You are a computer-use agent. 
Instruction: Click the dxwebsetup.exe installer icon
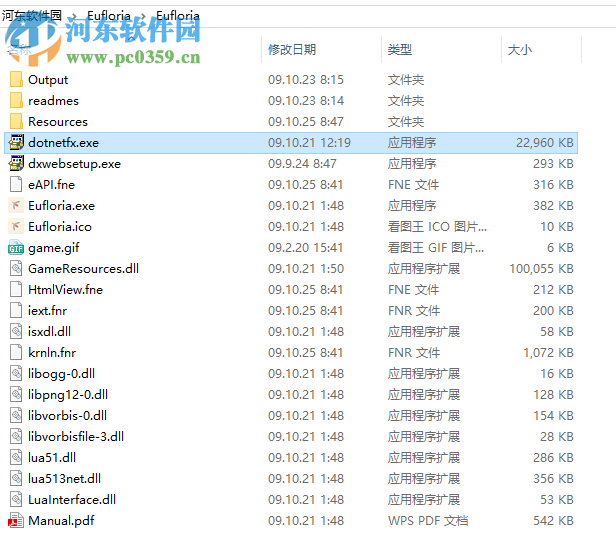16,163
